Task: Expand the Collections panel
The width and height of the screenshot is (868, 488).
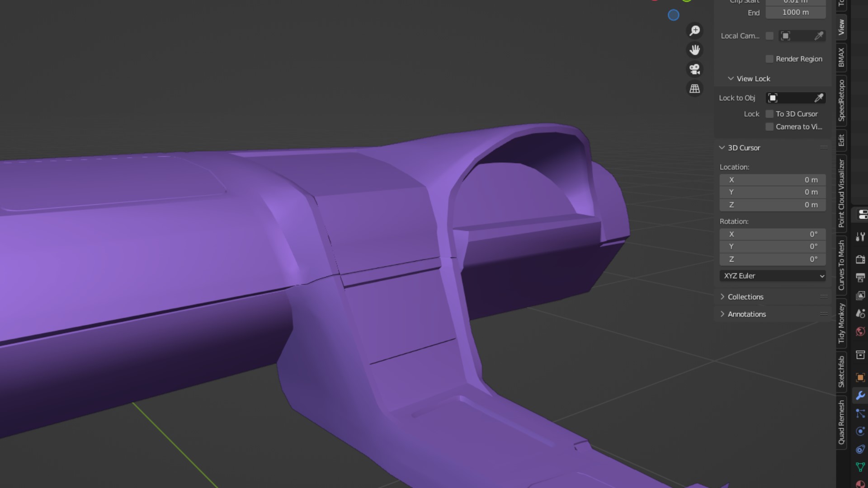Action: tap(745, 297)
